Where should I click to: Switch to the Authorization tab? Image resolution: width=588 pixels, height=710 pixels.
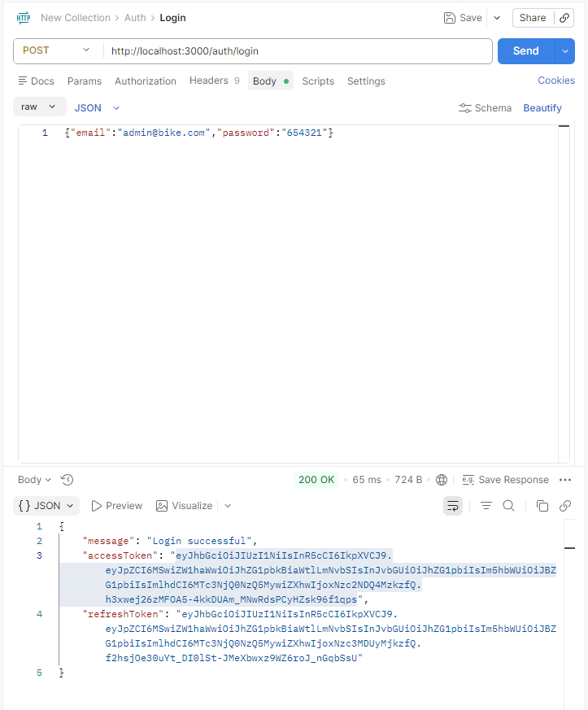pos(145,81)
